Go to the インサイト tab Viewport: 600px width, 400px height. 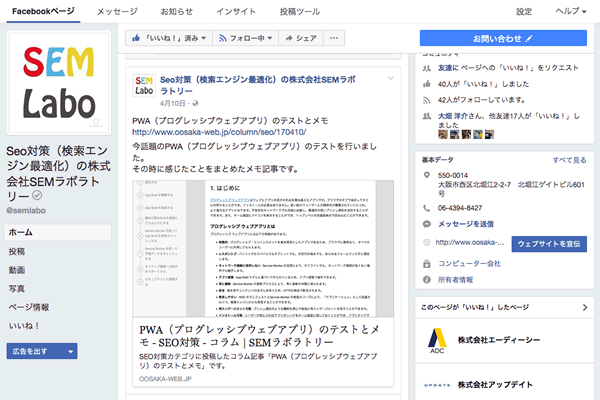tap(236, 11)
